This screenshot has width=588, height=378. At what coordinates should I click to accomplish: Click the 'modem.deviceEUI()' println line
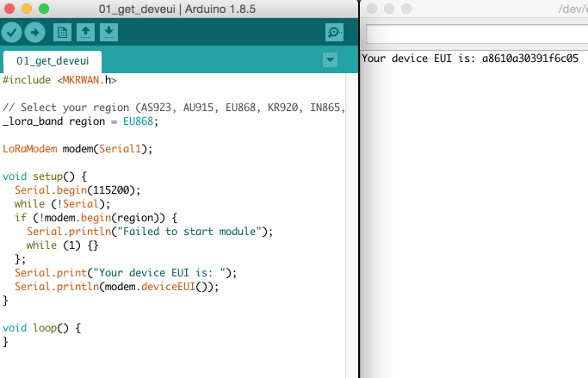pos(116,287)
